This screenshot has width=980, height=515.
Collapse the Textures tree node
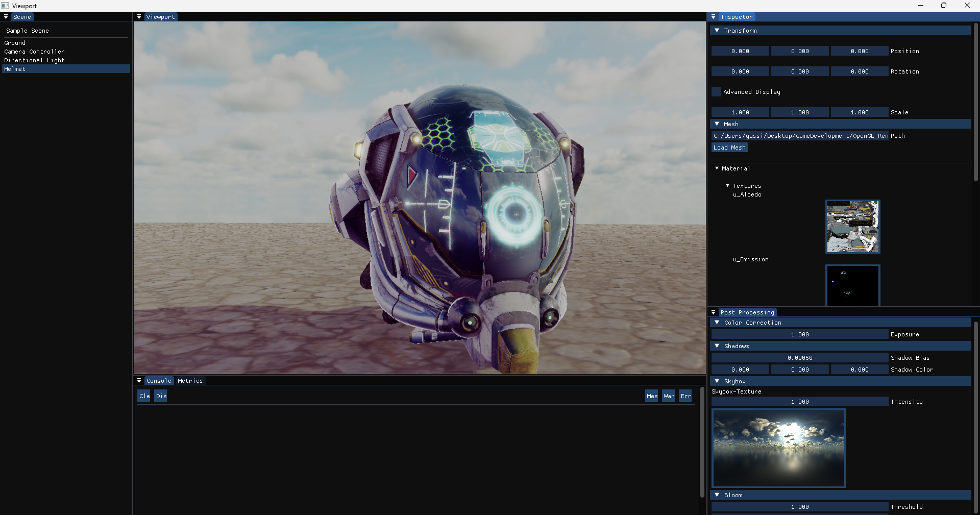coord(728,186)
